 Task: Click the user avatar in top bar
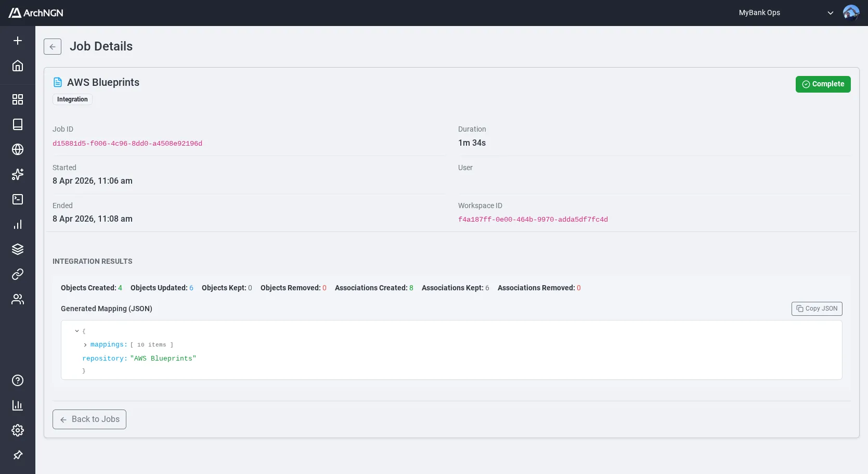coord(851,12)
